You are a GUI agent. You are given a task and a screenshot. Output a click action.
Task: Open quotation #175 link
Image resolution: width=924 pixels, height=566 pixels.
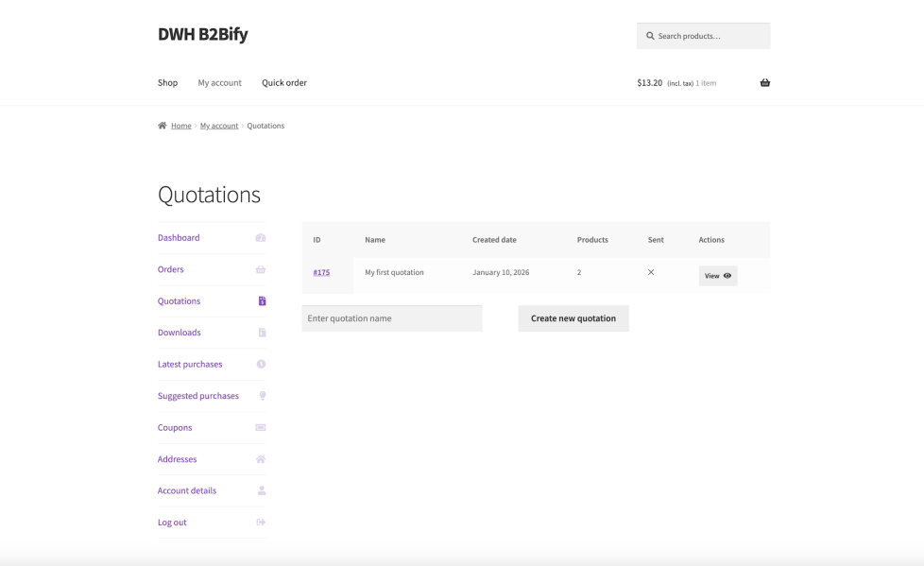tap(321, 272)
